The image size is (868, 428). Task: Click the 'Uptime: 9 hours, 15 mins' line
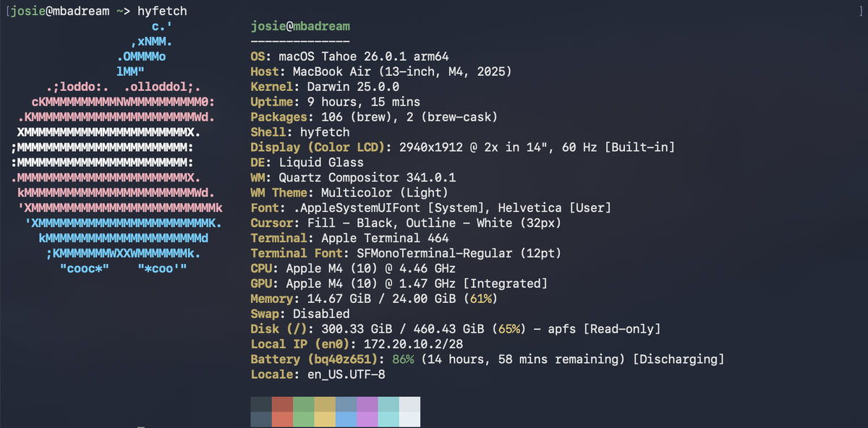[336, 102]
